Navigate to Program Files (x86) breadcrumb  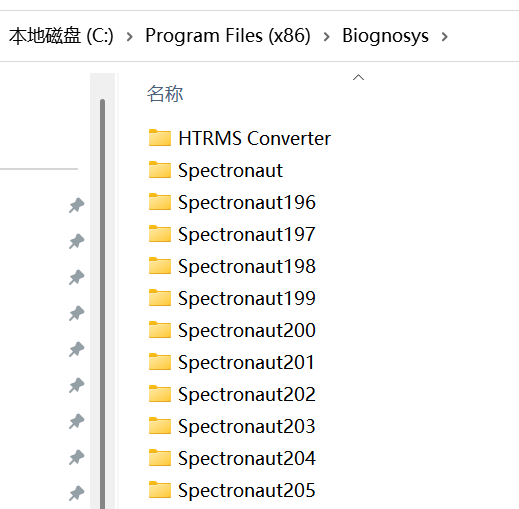(x=228, y=35)
